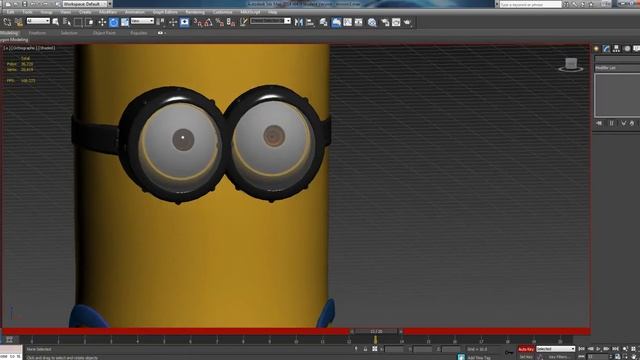This screenshot has height=360, width=640.
Task: Toggle keyboard shortcut override (highlighted)
Action: 184,22
